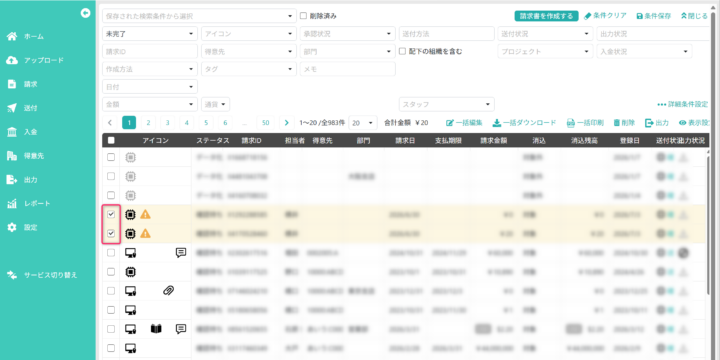Viewport: 720px width, 360px height.
Task: Toggle the select-all checkbox in the table header
Action: pyautogui.click(x=111, y=141)
